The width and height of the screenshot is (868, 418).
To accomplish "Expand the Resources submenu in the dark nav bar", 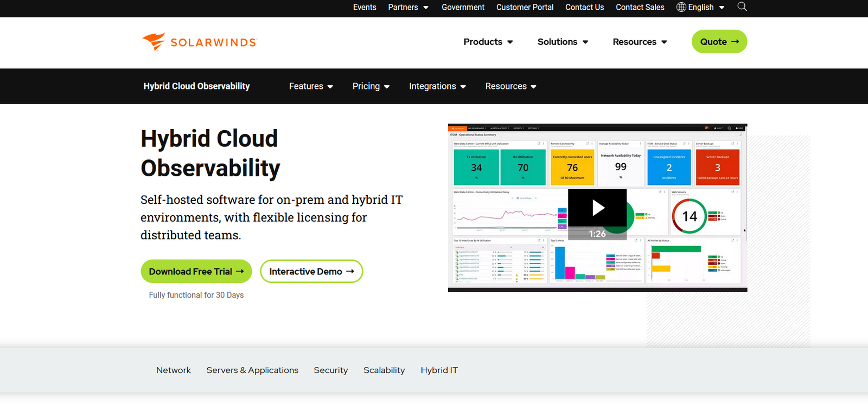I will pos(511,86).
